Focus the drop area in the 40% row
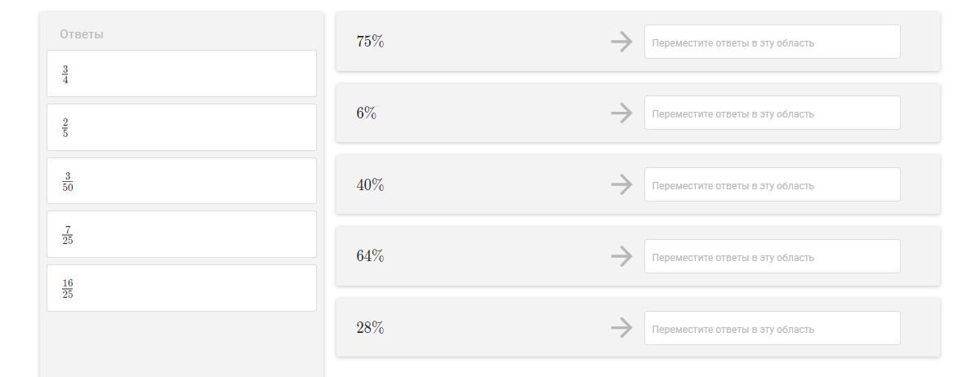This screenshot has height=377, width=980. pyautogui.click(x=772, y=185)
